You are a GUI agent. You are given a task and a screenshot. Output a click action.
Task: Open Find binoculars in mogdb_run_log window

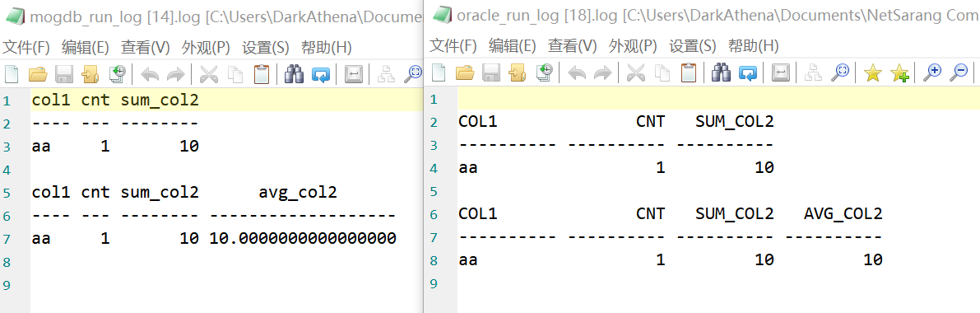point(294,74)
